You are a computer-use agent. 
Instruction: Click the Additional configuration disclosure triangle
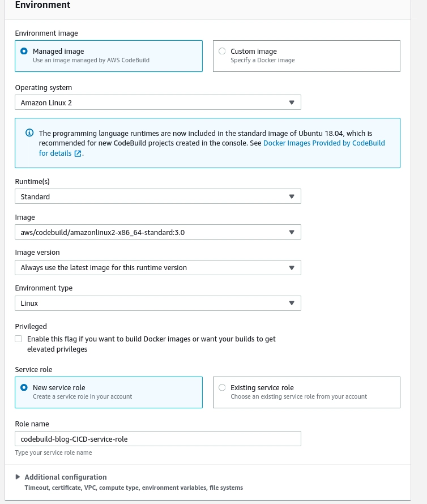click(x=18, y=477)
